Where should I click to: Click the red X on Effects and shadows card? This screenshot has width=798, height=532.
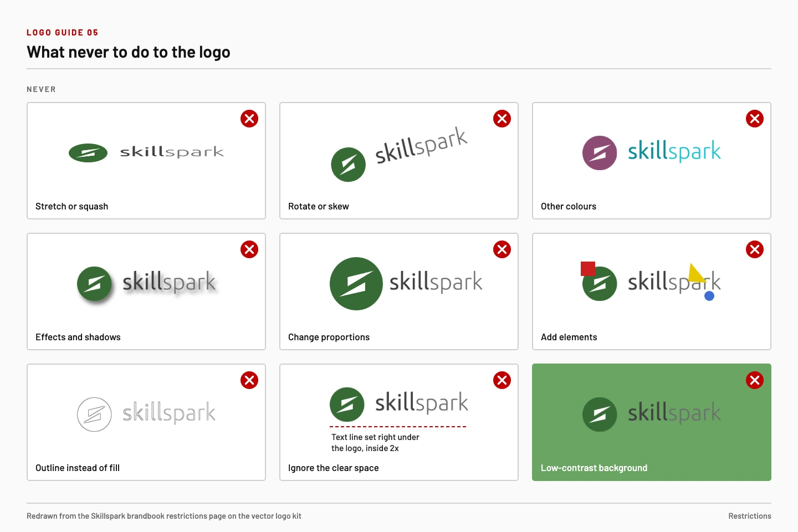click(249, 249)
